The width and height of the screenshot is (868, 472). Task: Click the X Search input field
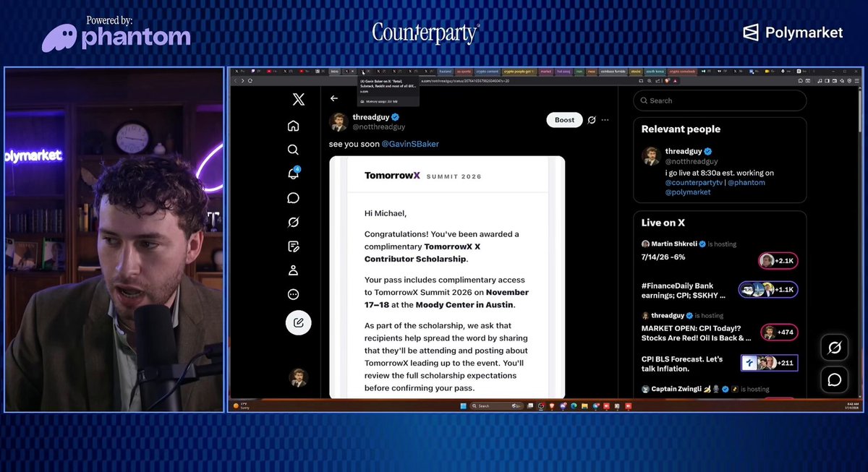pyautogui.click(x=720, y=100)
